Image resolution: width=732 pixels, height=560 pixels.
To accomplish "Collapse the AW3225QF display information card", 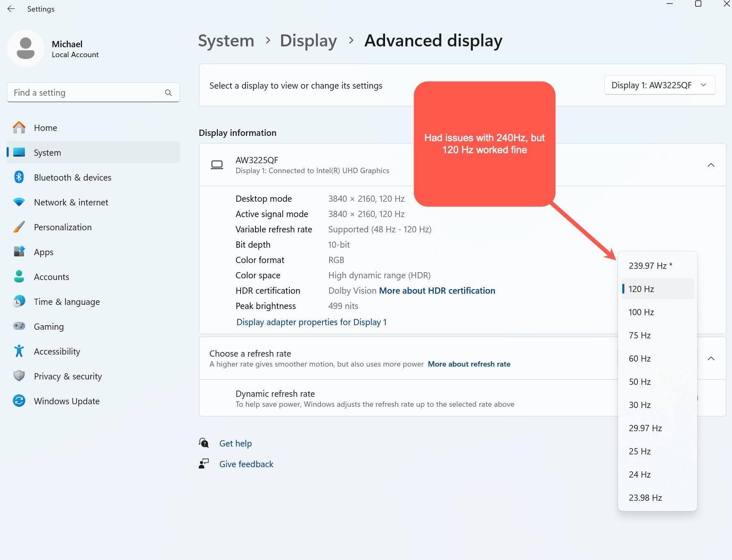I will (710, 165).
